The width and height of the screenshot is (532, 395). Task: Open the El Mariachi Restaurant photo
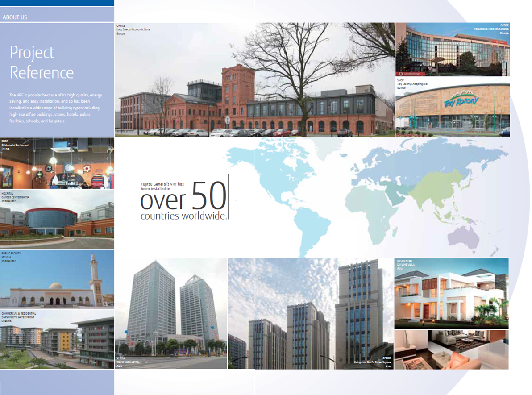tap(57, 163)
